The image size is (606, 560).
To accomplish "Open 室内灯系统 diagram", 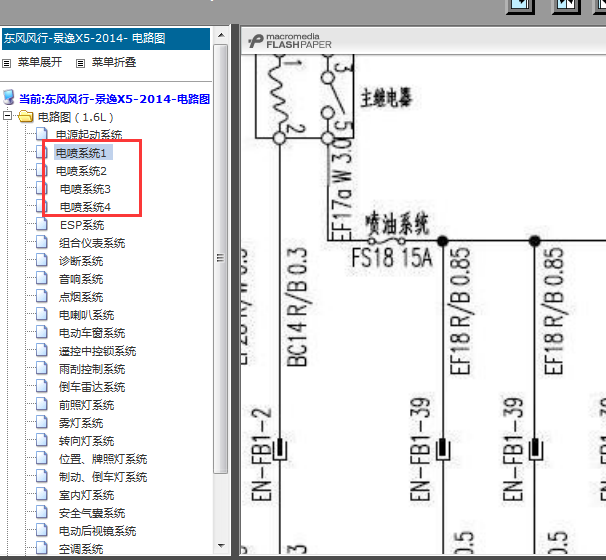I will point(87,495).
